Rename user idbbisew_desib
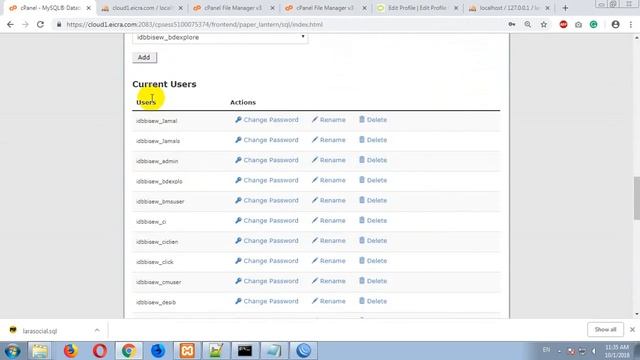The image size is (640, 360). point(329,301)
